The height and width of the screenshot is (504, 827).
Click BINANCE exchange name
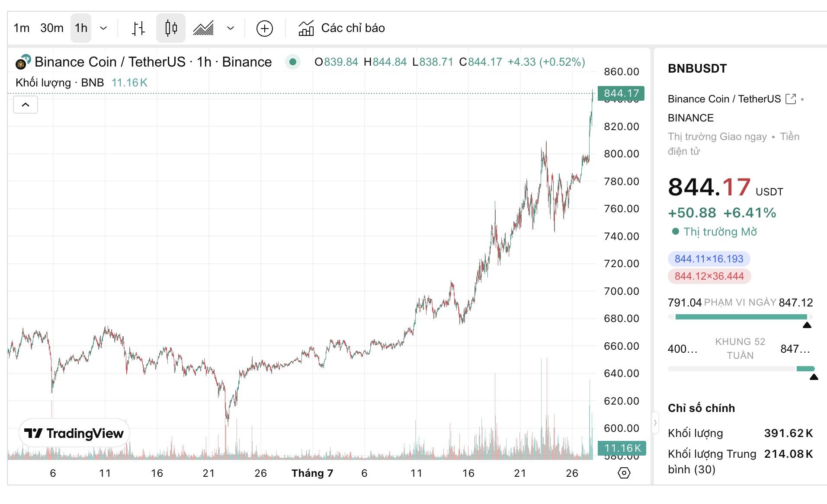coord(691,118)
